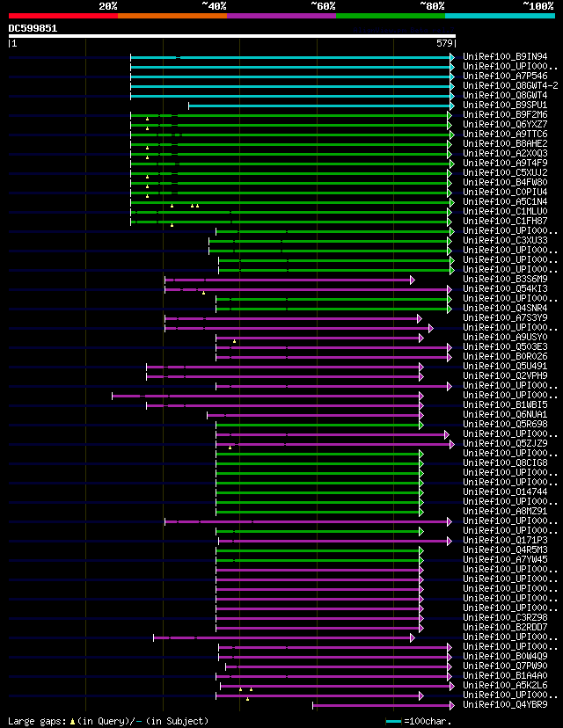Open the UniRef100_Q503E3 hit label
This screenshot has height=728, width=563.
point(505,346)
